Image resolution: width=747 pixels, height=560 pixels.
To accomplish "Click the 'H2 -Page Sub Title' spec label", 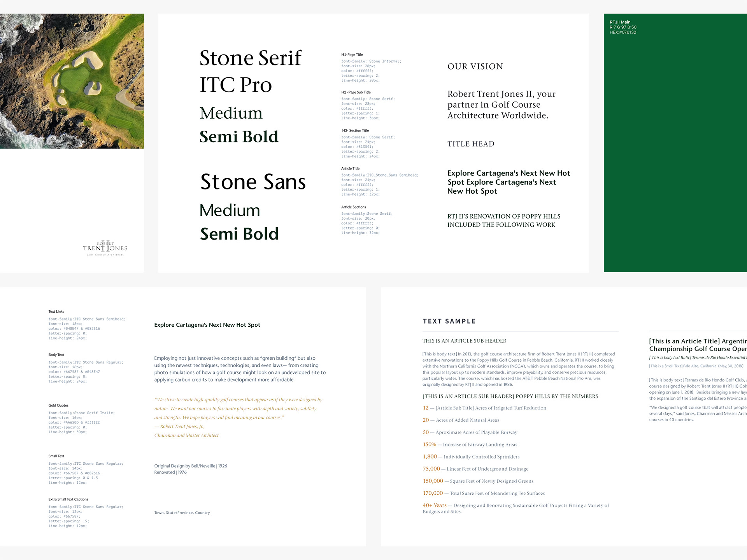I will 356,92.
